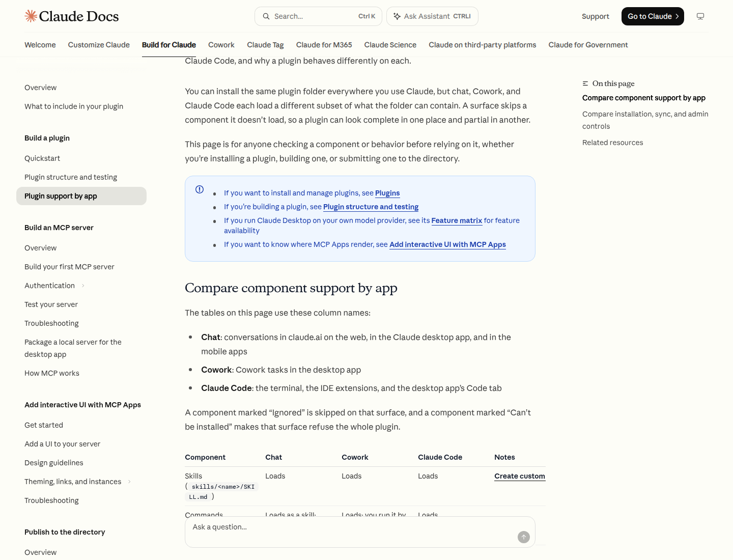
Task: Select Plugin support by app sidebar item
Action: 81,196
